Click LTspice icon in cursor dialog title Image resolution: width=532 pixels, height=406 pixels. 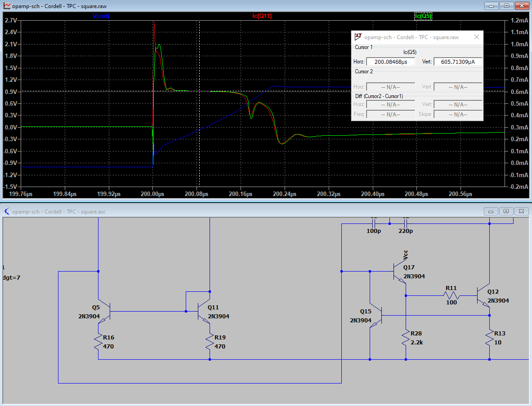tap(358, 36)
